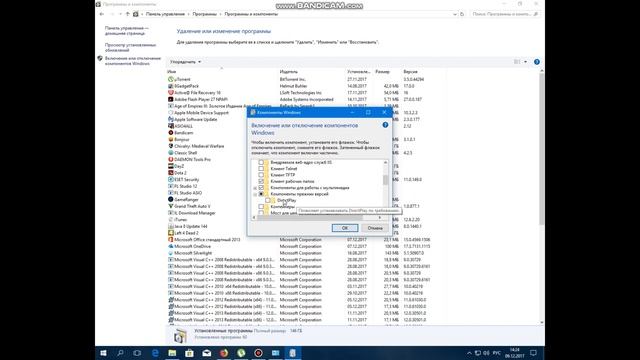The image size is (640, 360).
Task: Sort by Installed On column header
Action: point(358,72)
